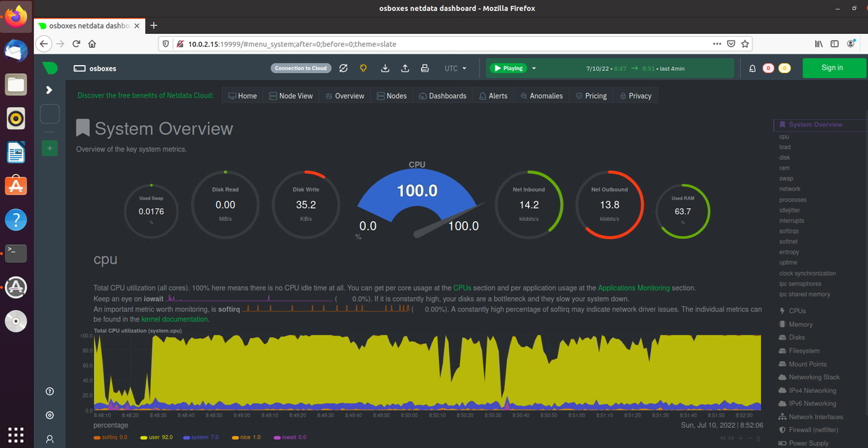Launch the Terminal from the Ubuntu dock
868x448 pixels.
[16, 253]
